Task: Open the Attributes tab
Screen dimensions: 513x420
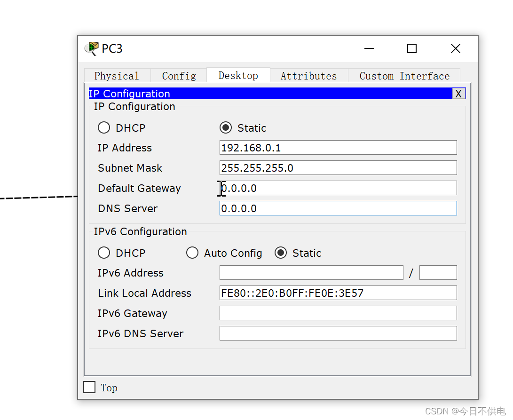Action: [x=309, y=76]
